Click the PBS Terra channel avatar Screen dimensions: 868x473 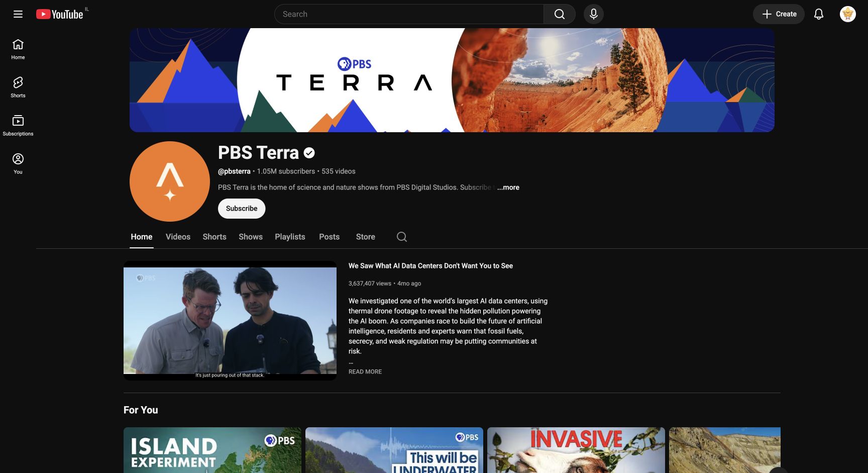pos(170,181)
